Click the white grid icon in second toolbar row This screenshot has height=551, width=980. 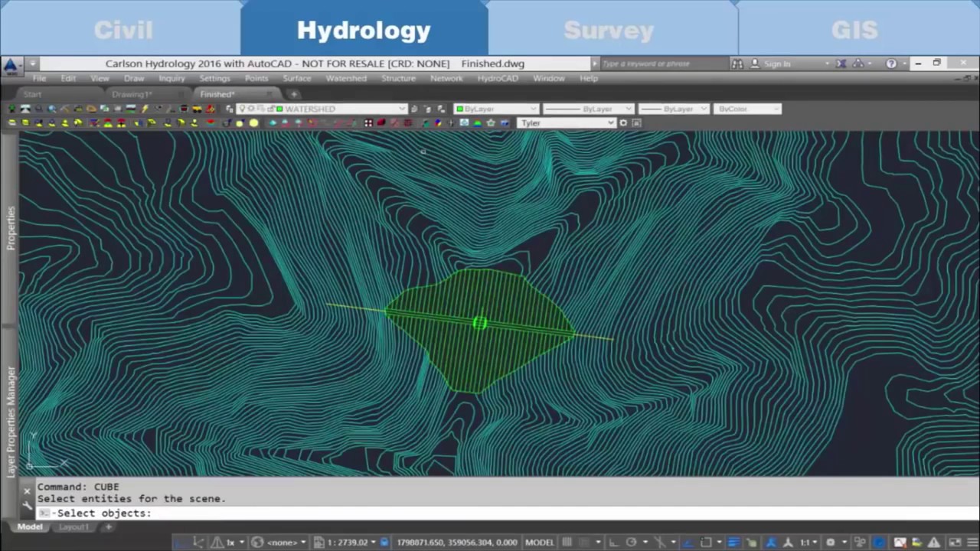368,122
